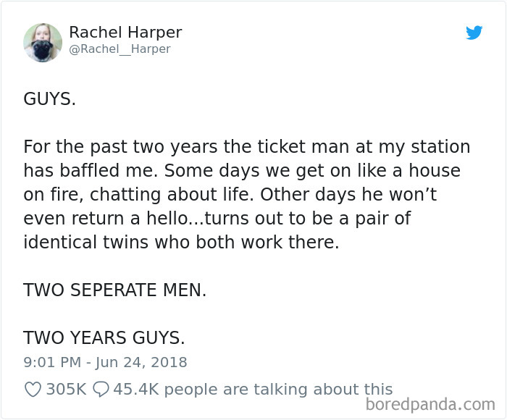Screen dimensions: 507x420
Task: Click the 'TWO SEPERATE MEN.' line
Action: tap(114, 290)
